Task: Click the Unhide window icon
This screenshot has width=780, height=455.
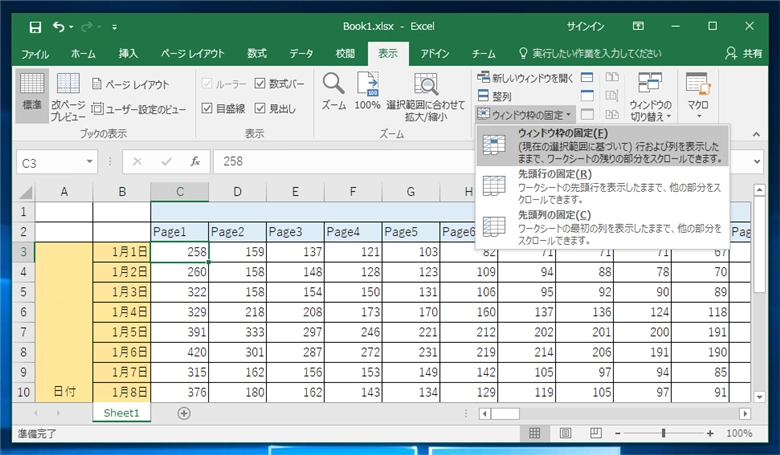Action: [587, 114]
